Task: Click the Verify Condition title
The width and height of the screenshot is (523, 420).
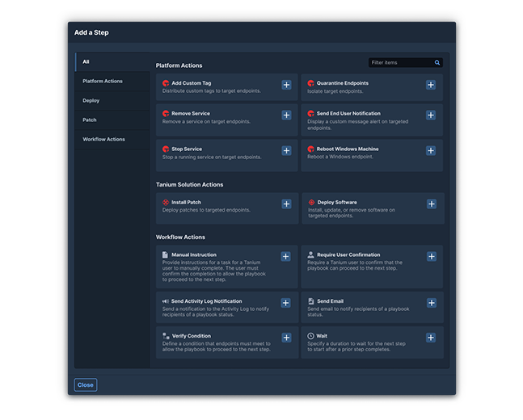Action: tap(192, 336)
